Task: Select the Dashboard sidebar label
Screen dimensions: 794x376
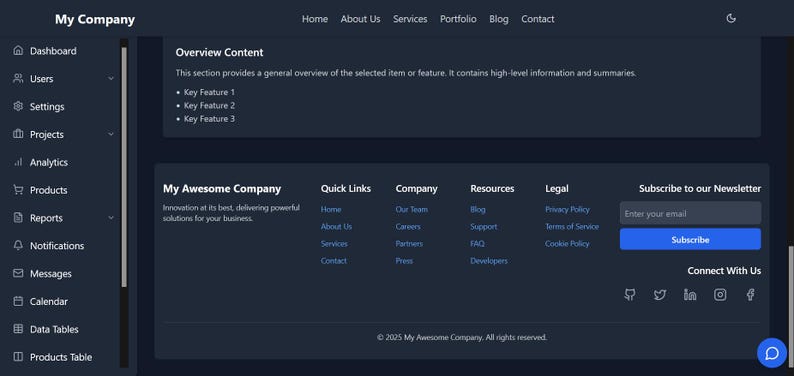Action: (53, 51)
